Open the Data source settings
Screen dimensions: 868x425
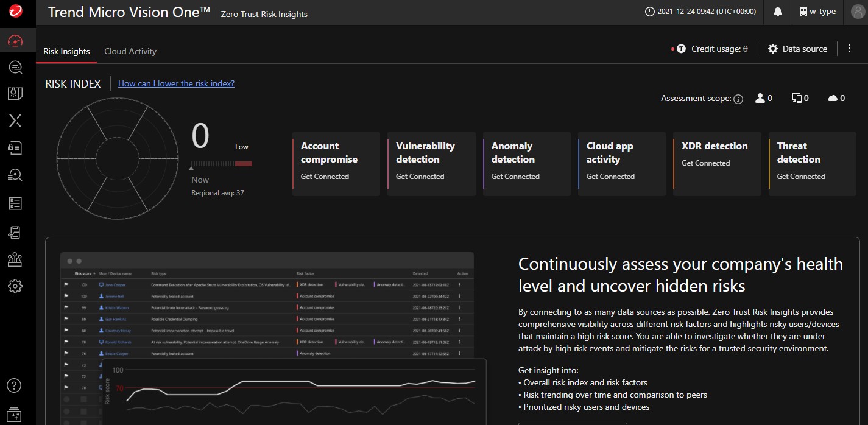(797, 49)
